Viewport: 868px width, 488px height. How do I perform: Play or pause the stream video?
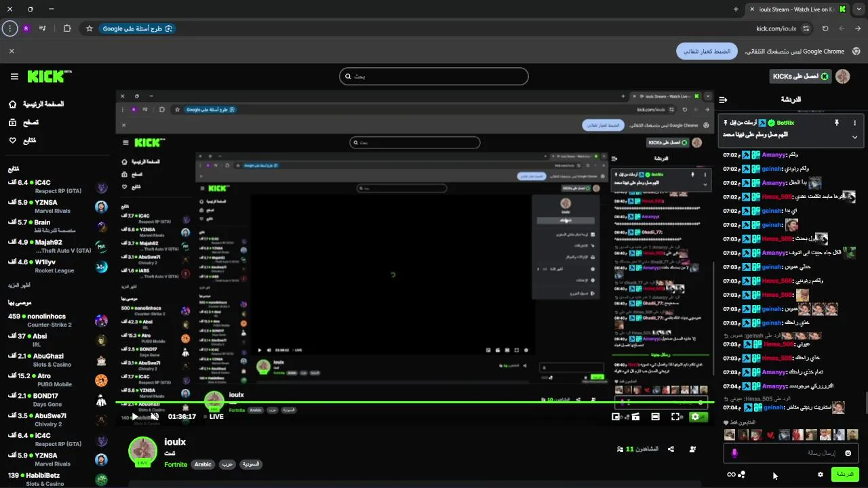click(x=134, y=416)
